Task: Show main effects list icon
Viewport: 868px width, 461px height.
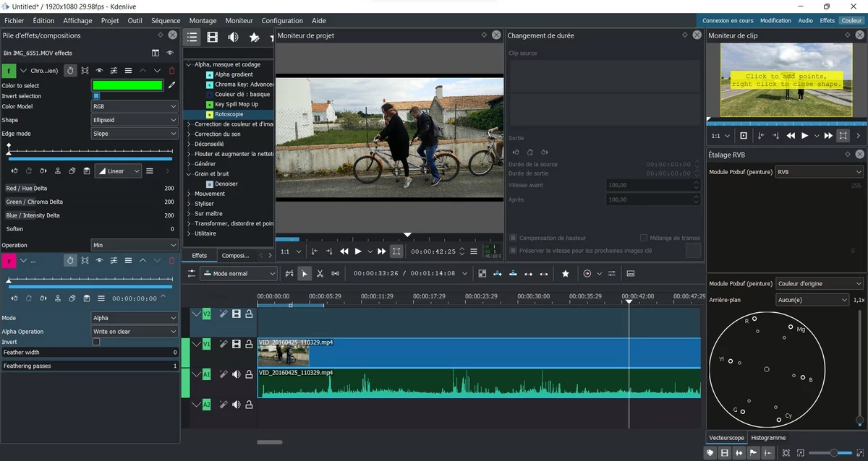Action: pos(192,37)
